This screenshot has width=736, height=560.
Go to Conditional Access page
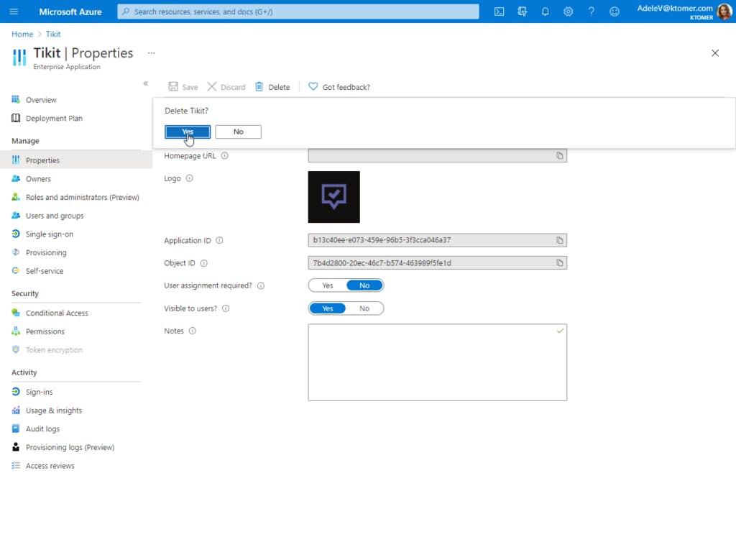[x=57, y=313]
